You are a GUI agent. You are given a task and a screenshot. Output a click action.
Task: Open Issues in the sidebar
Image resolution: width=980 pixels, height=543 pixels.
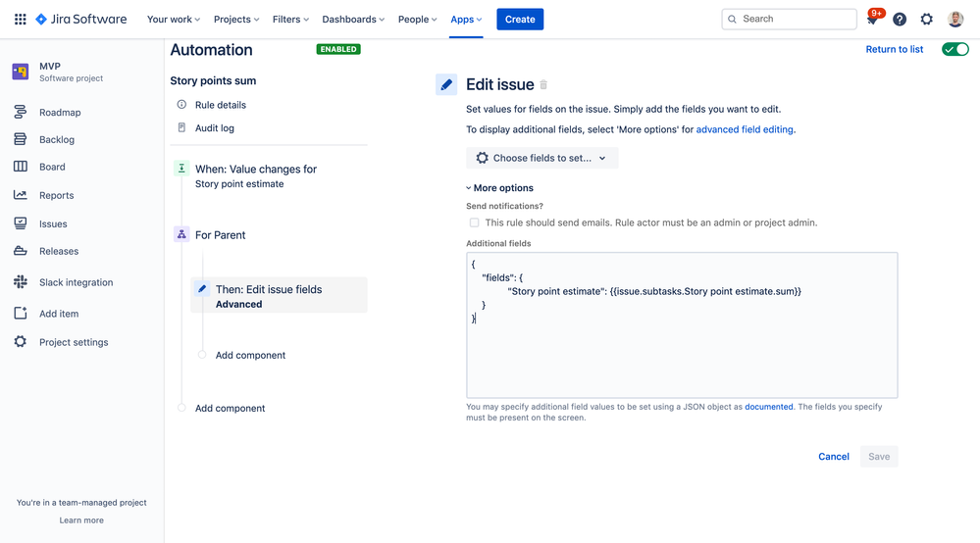coord(53,223)
